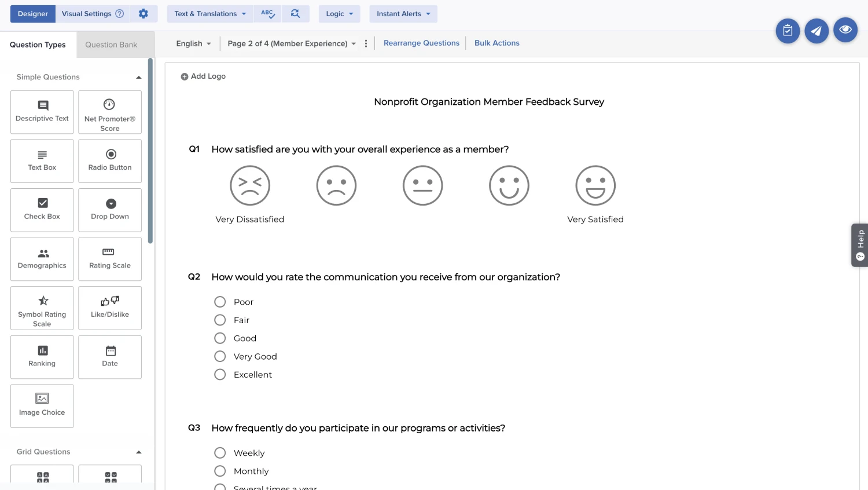Open the English language dropdown
The height and width of the screenshot is (490, 868).
[193, 43]
